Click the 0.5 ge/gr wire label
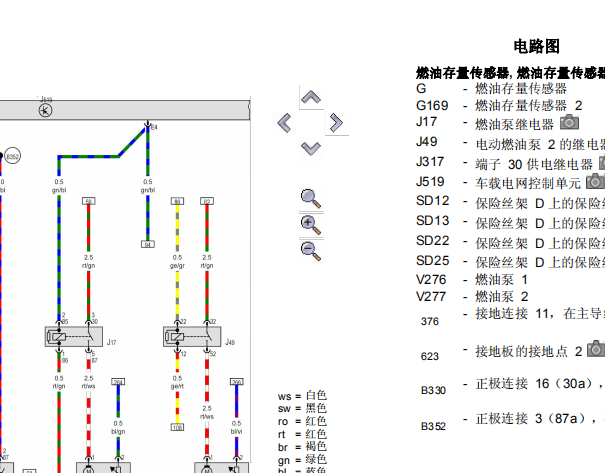Viewport: 605px width, 473px height. pos(177,261)
